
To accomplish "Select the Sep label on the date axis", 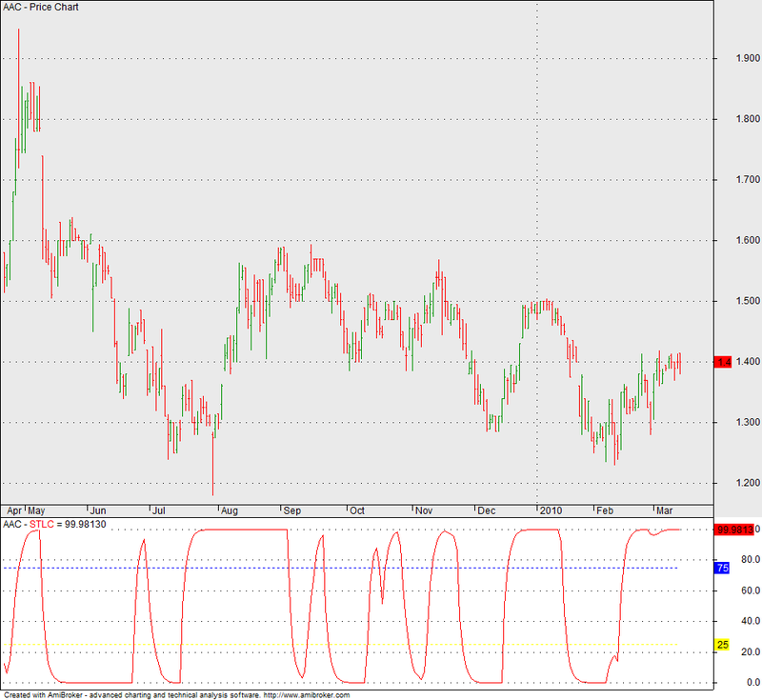I will click(x=292, y=510).
